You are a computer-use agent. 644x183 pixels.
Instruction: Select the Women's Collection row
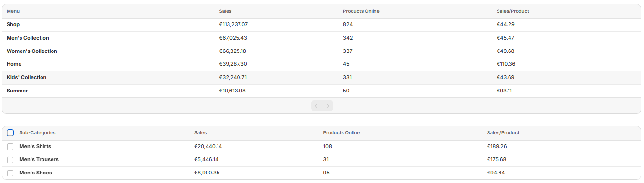[x=322, y=51]
